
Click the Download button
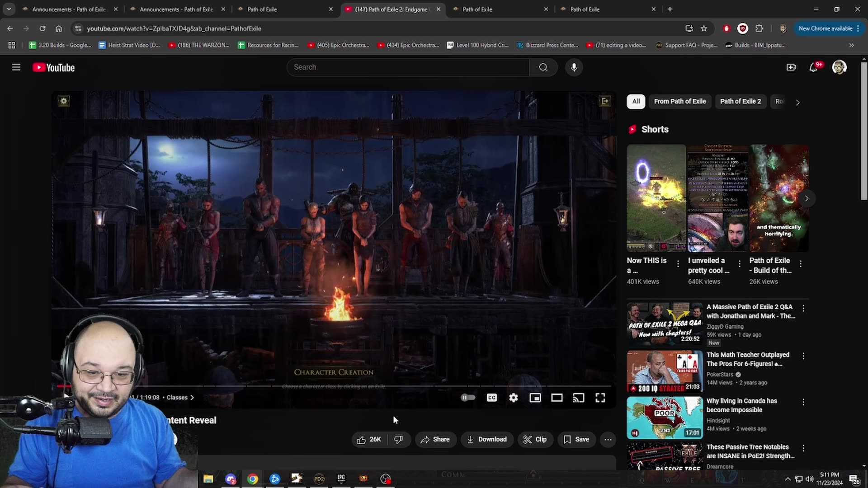coord(487,439)
